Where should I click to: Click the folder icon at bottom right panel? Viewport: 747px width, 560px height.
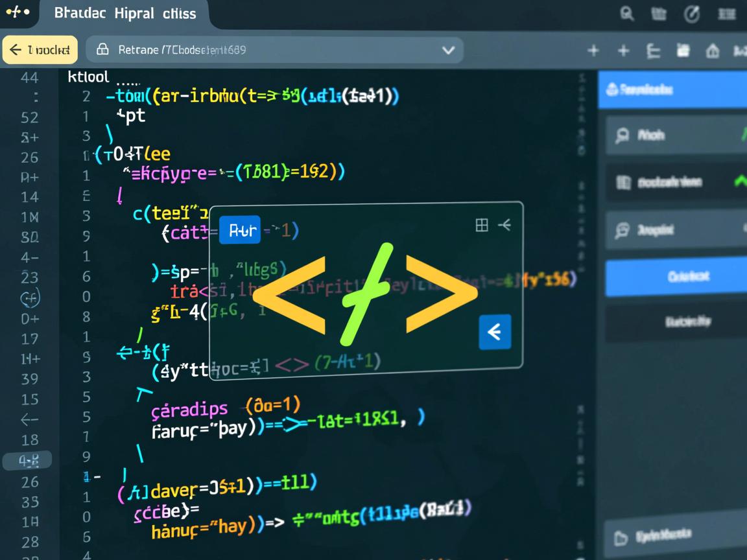point(621,537)
